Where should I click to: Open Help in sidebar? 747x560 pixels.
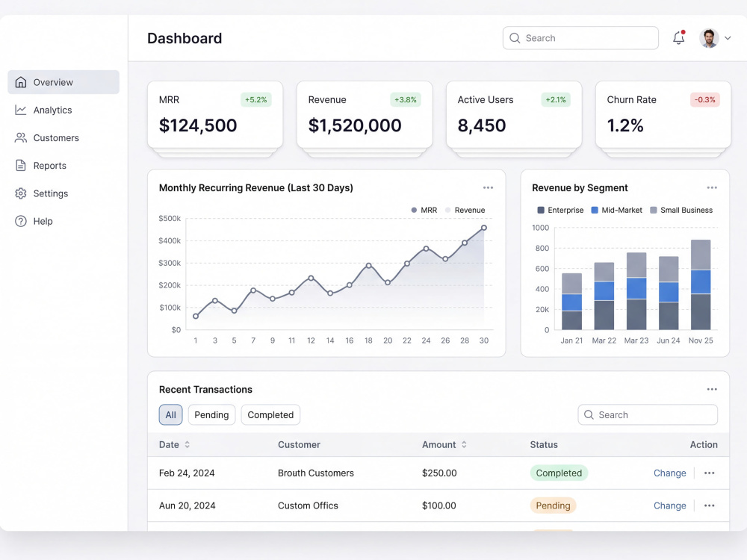pos(63,221)
